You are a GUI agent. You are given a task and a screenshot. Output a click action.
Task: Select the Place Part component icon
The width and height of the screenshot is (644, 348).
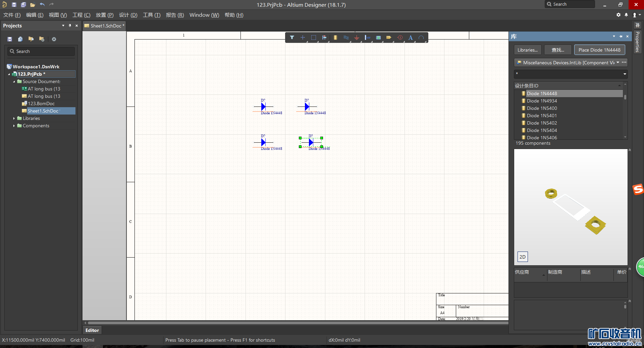[335, 38]
